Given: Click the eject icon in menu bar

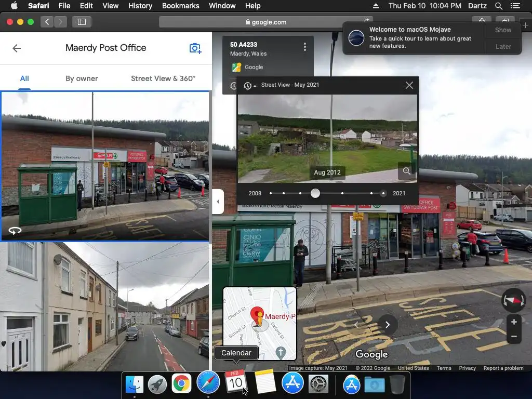Looking at the screenshot, I should pyautogui.click(x=376, y=6).
